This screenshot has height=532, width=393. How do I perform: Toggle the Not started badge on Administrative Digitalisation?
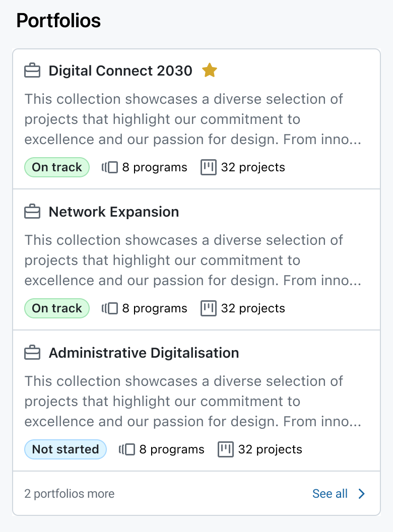pyautogui.click(x=65, y=449)
